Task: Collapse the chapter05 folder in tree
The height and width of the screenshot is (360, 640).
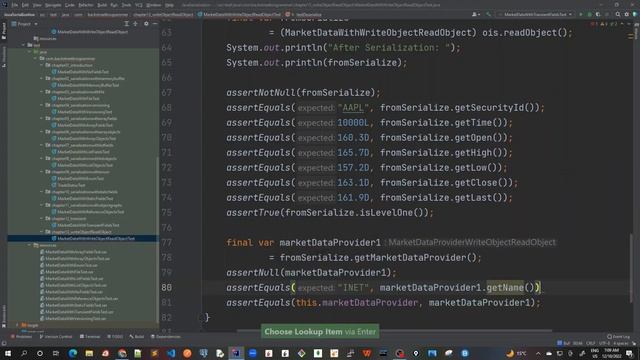Action: pos(42,118)
